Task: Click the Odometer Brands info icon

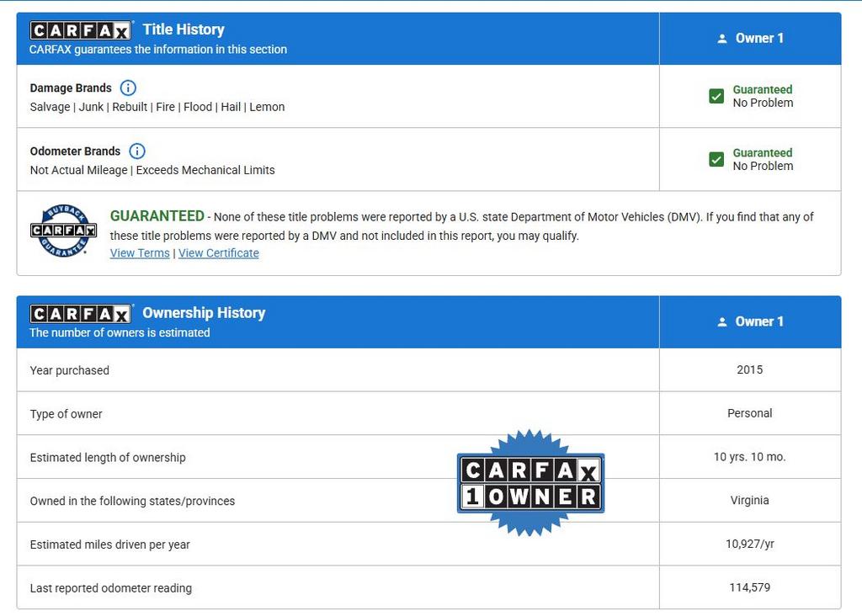Action: coord(137,151)
